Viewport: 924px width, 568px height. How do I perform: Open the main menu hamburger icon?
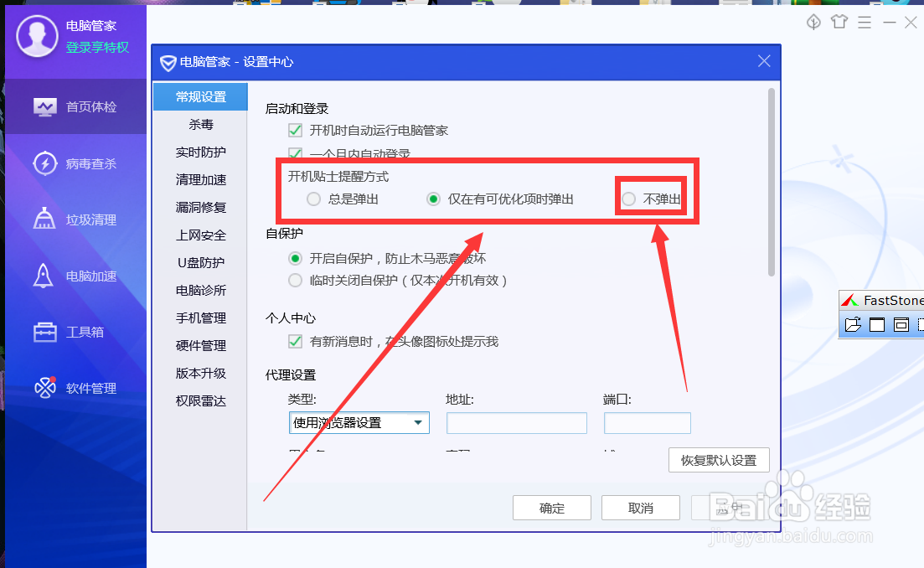pyautogui.click(x=865, y=23)
